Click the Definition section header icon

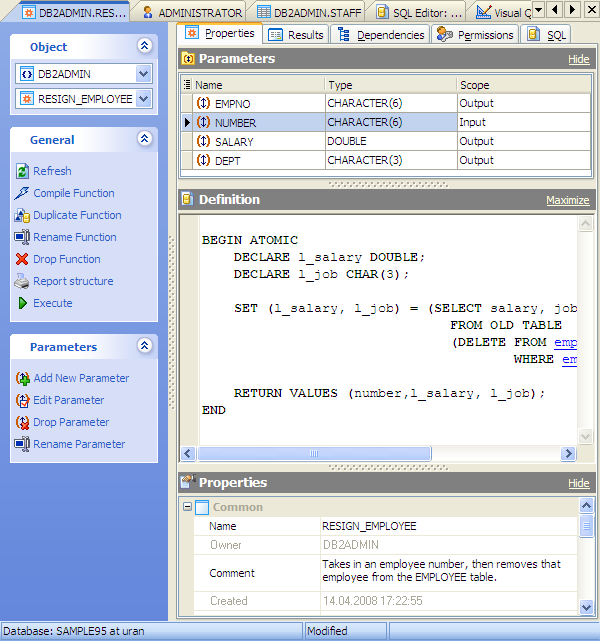click(x=188, y=199)
